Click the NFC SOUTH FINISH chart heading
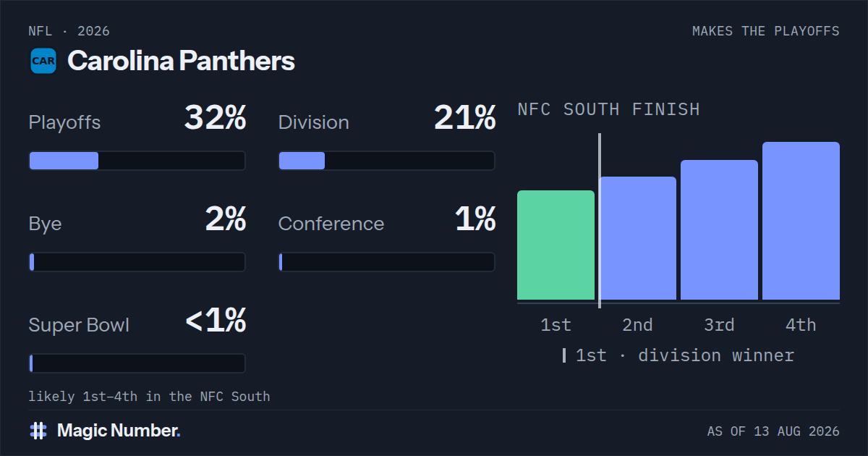This screenshot has width=868, height=456. tap(609, 109)
